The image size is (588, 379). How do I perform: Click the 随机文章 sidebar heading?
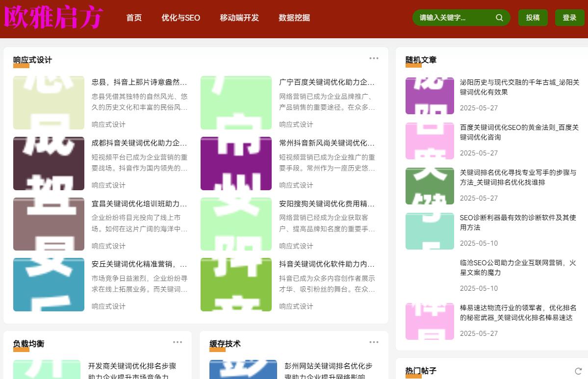[421, 60]
